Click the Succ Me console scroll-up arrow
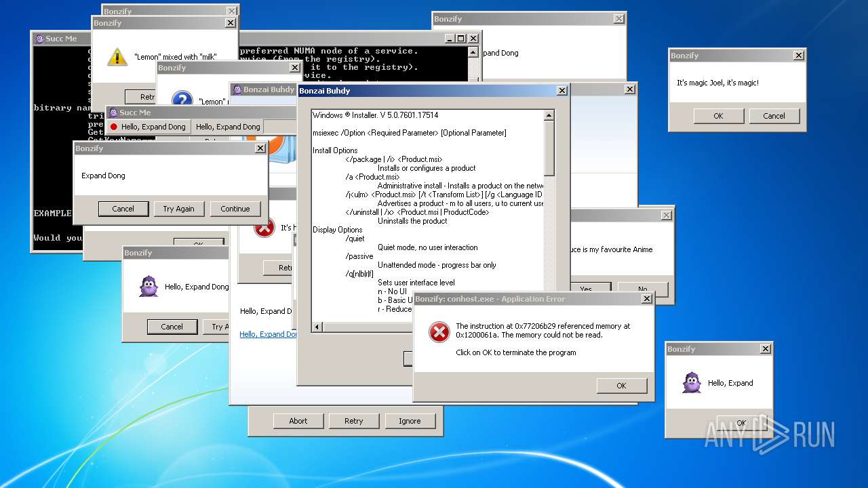 pos(473,52)
